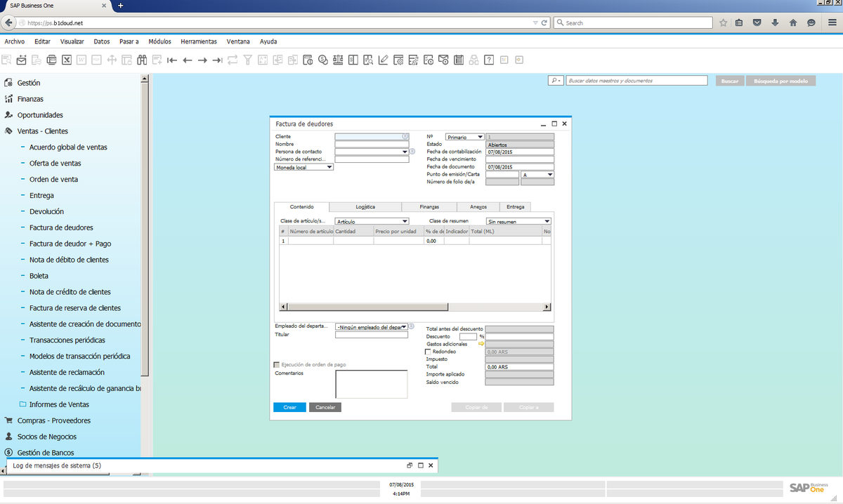The image size is (843, 504).
Task: Click the Informes de Ventas folder icon
Action: [x=23, y=404]
